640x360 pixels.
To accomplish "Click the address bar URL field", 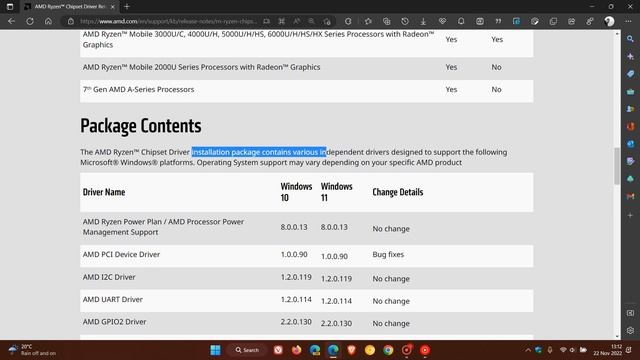I will tap(168, 21).
